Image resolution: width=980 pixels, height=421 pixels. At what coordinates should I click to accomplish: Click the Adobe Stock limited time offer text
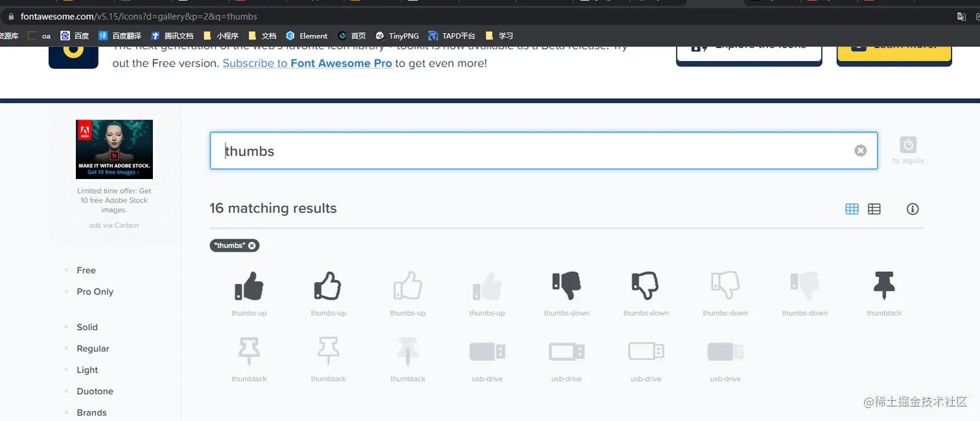coord(114,200)
